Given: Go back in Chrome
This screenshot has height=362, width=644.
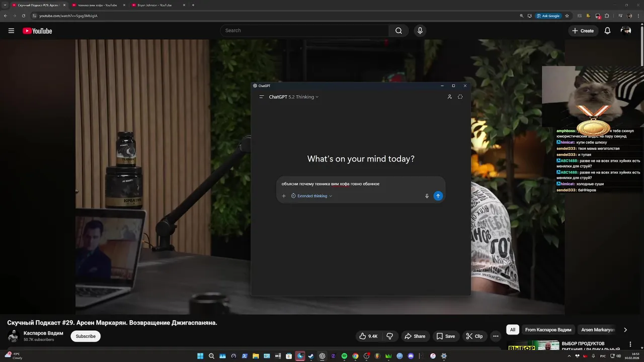Looking at the screenshot, I should coord(6,16).
